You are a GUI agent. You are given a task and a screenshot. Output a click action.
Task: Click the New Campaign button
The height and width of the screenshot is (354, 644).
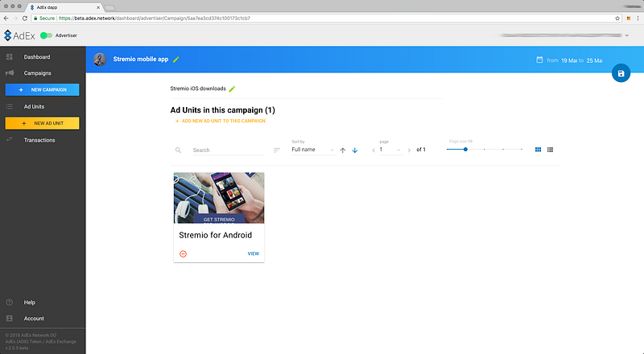click(x=43, y=89)
